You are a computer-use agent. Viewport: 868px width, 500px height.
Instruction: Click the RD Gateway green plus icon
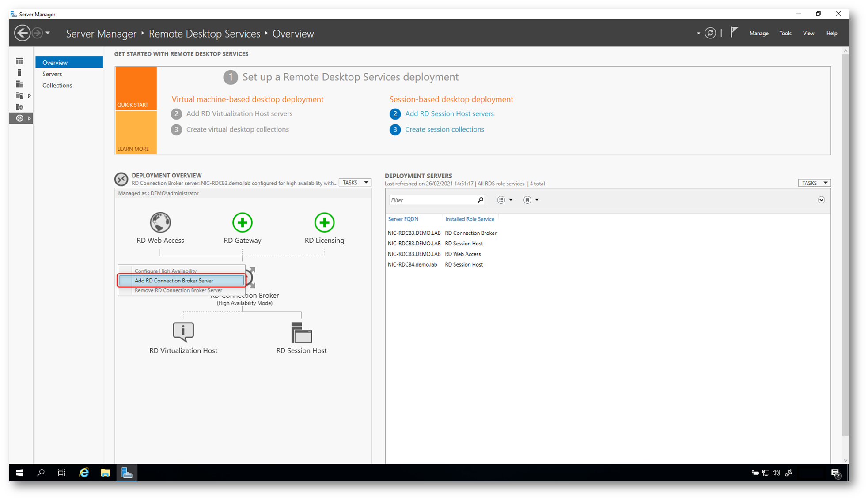(x=242, y=222)
